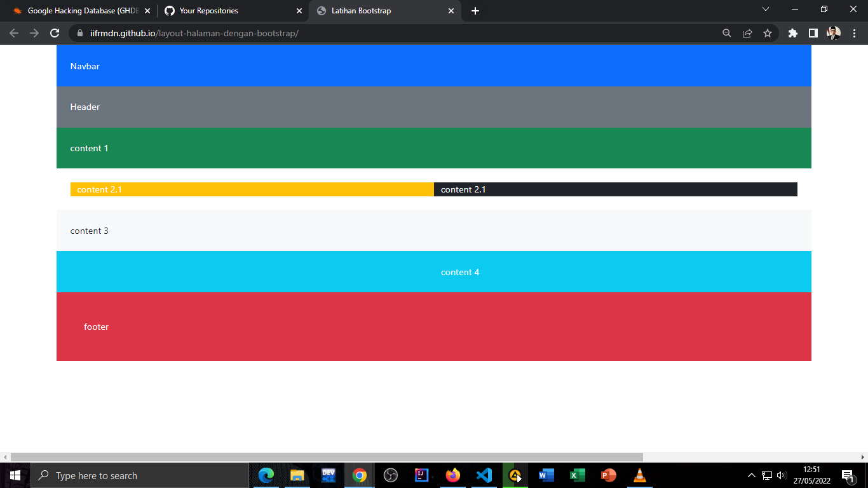This screenshot has width=868, height=488.
Task: Open Microsoft Word from taskbar
Action: click(x=546, y=475)
